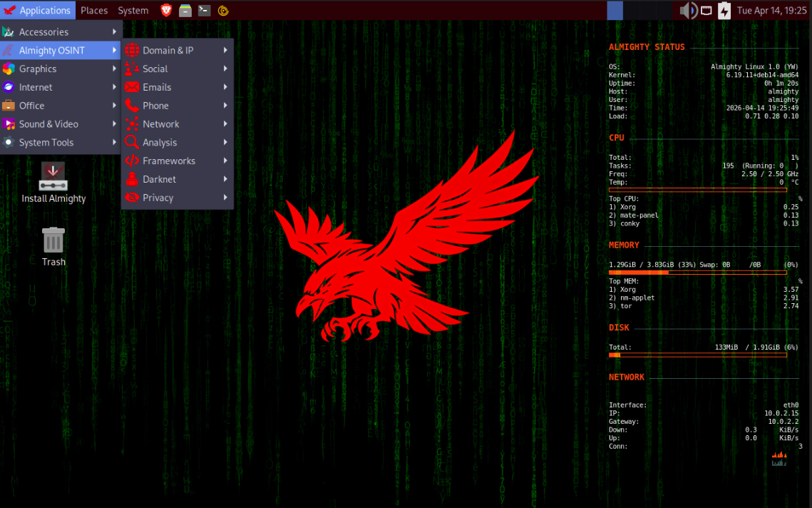Open the file manager from the top panel
This screenshot has width=812, height=508.
tap(185, 10)
